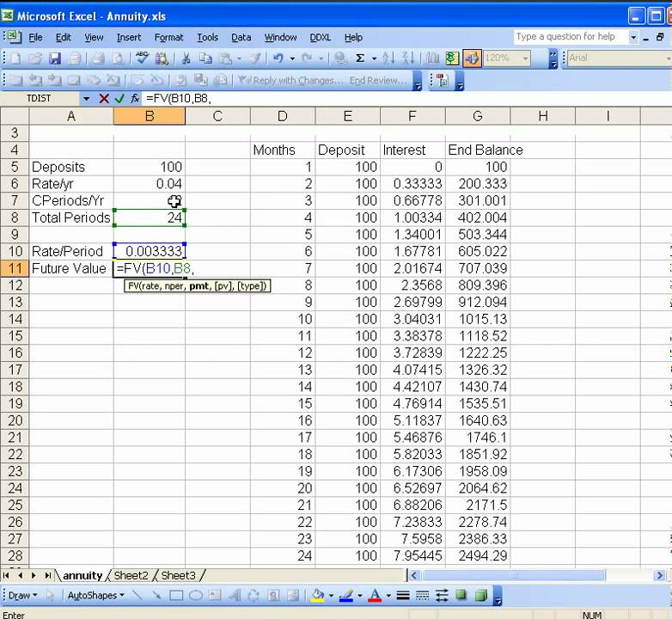Open the AutoSum dropdown arrow
The height and width of the screenshot is (619, 672).
374,58
